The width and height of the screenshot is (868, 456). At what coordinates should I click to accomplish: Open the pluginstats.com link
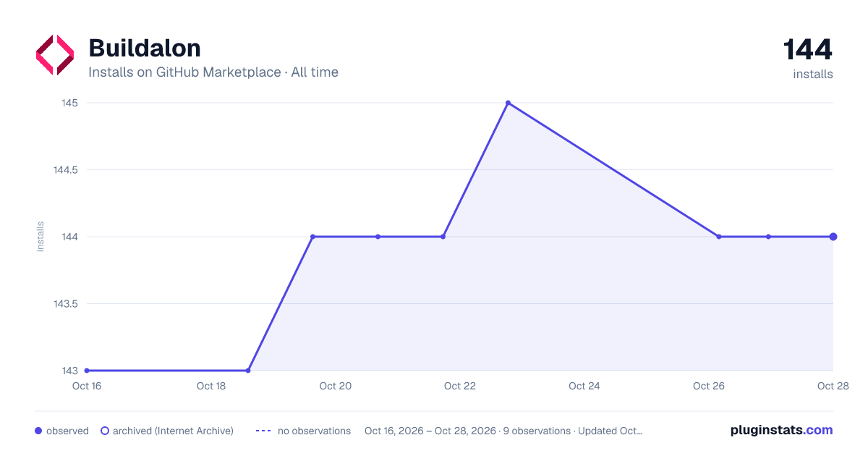click(782, 430)
